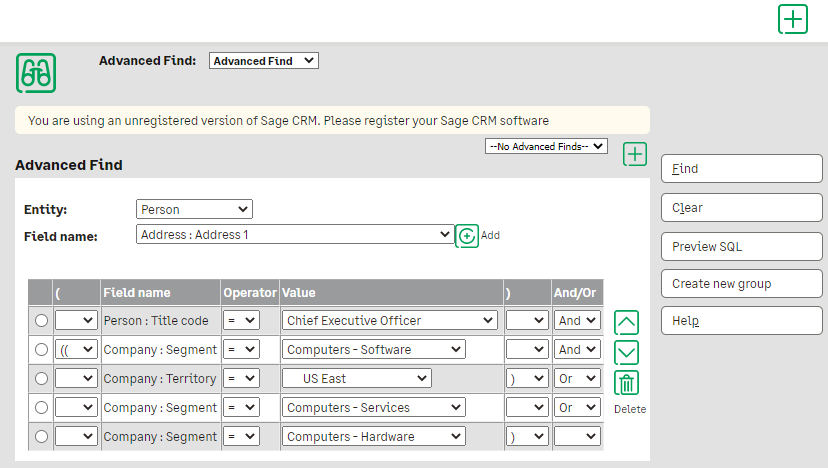Open the Entity dropdown showing Person
This screenshot has width=828, height=468.
tap(194, 209)
